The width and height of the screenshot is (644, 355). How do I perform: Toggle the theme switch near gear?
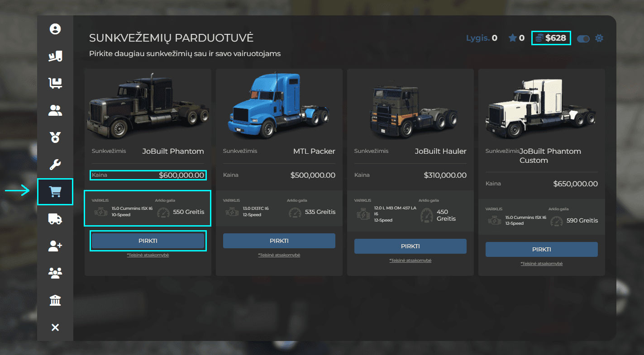click(x=583, y=38)
